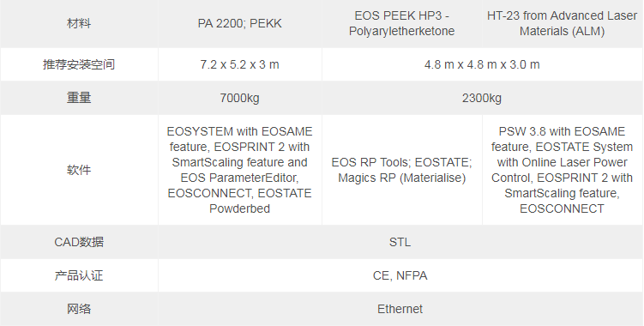Click the 软件 row label

pyautogui.click(x=79, y=170)
